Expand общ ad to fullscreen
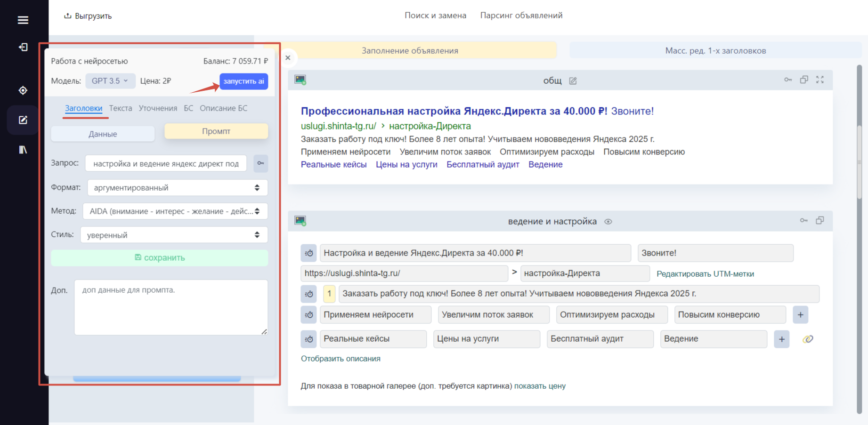This screenshot has height=425, width=868. tap(820, 80)
